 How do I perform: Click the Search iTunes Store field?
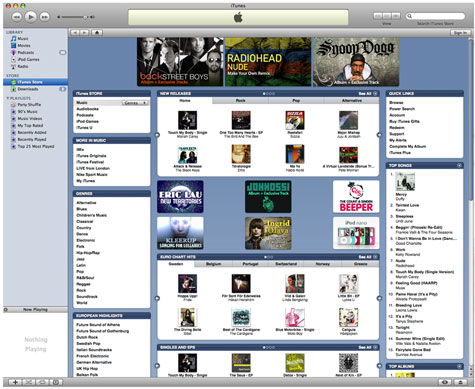(435, 16)
